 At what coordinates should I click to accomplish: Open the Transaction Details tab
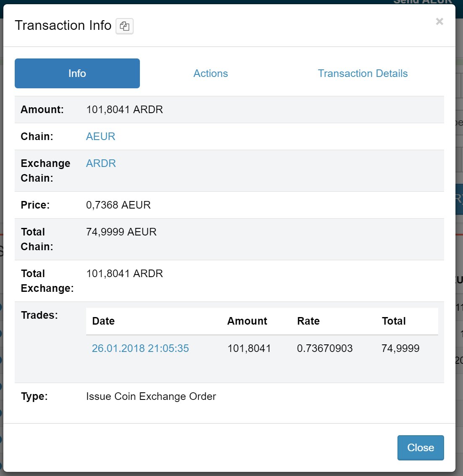point(363,74)
